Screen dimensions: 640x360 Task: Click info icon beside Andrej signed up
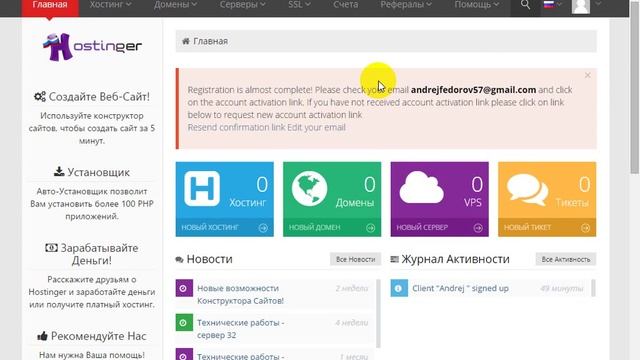(x=399, y=288)
